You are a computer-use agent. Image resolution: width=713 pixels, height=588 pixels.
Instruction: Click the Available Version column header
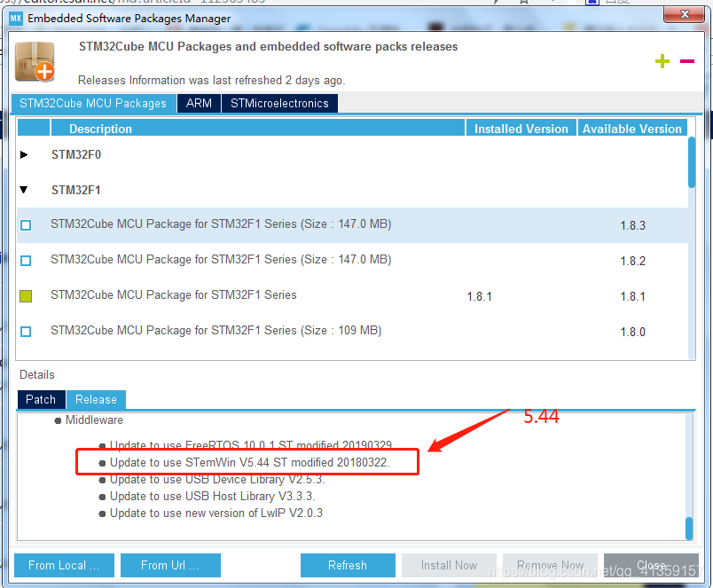632,129
